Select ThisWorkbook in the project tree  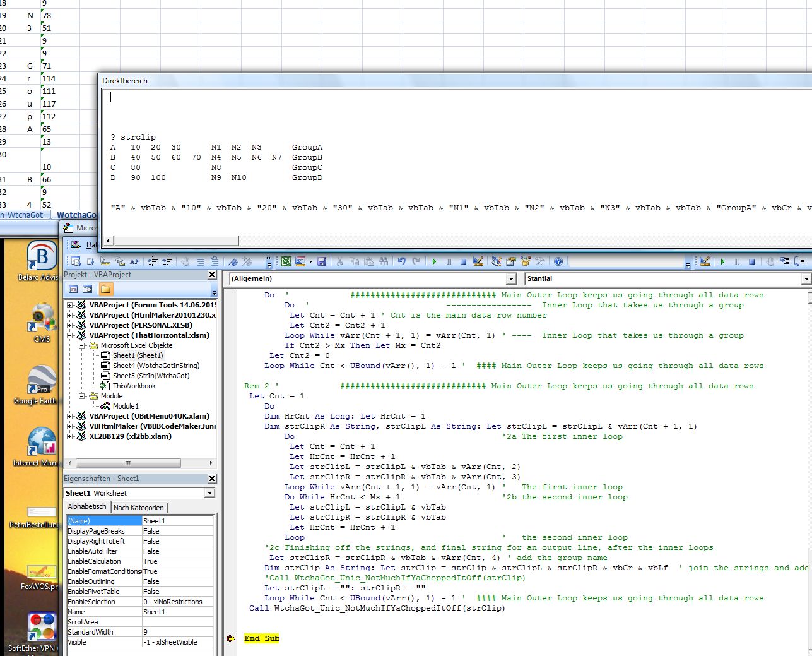[134, 386]
